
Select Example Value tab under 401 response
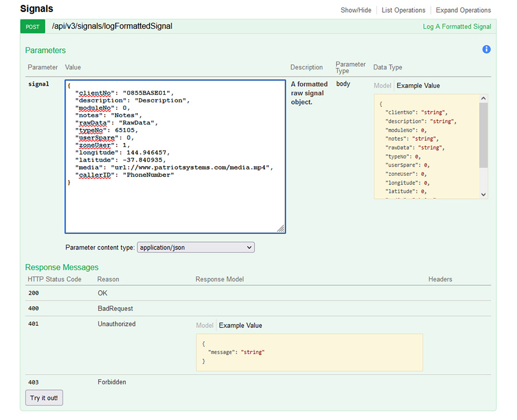240,325
